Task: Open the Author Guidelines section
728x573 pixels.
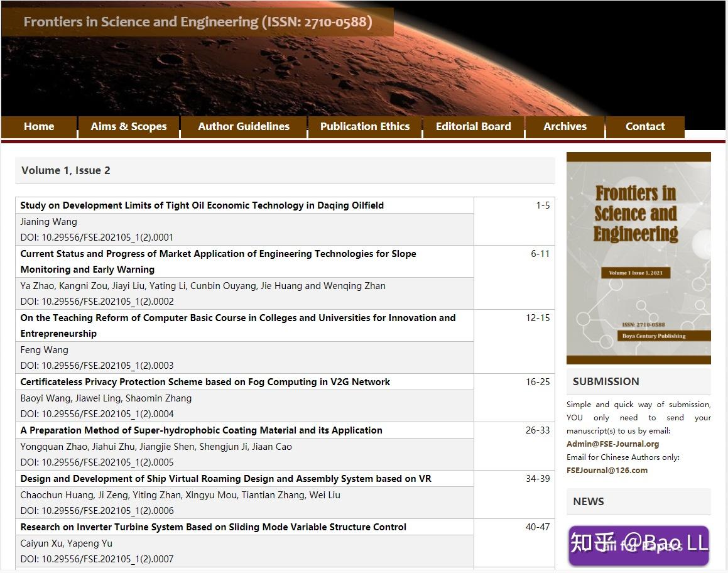Action: pos(243,126)
